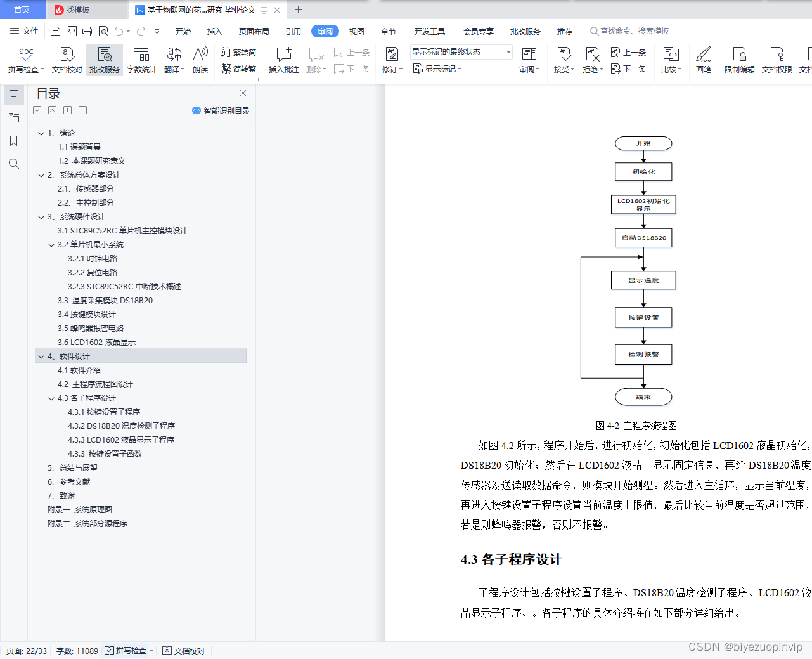Open the 文件 menu
The height and width of the screenshot is (659, 812).
click(x=24, y=31)
